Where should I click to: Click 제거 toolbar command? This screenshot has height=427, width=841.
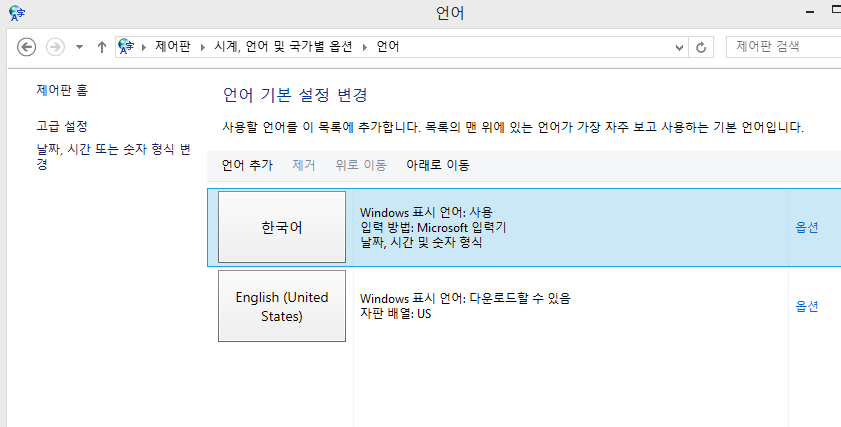pos(304,165)
